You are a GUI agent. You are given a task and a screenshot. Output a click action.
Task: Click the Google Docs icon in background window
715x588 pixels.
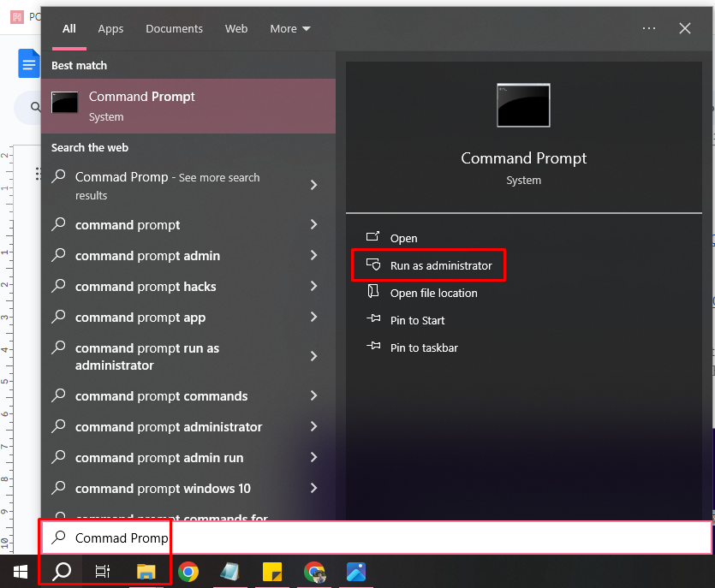(28, 63)
